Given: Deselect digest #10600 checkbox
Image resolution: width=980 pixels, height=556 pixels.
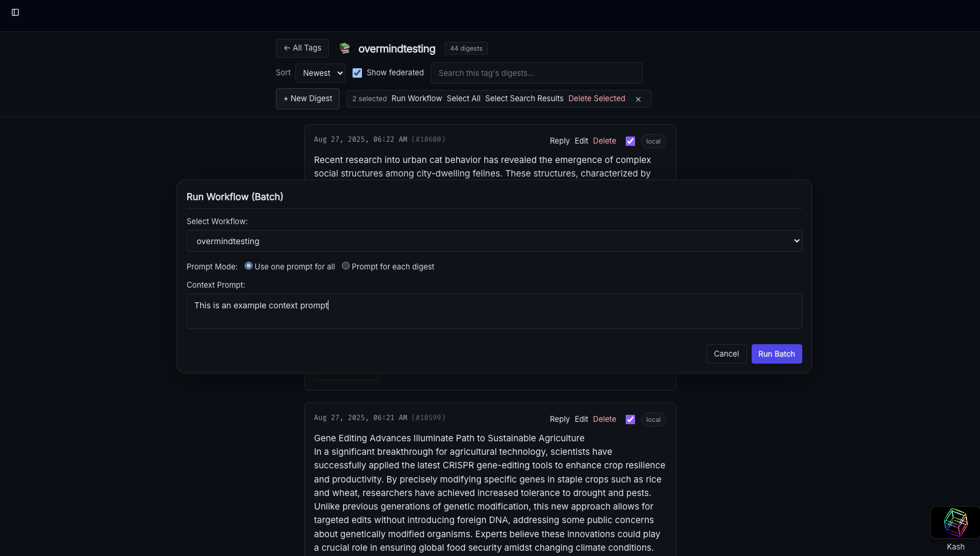Looking at the screenshot, I should 630,141.
